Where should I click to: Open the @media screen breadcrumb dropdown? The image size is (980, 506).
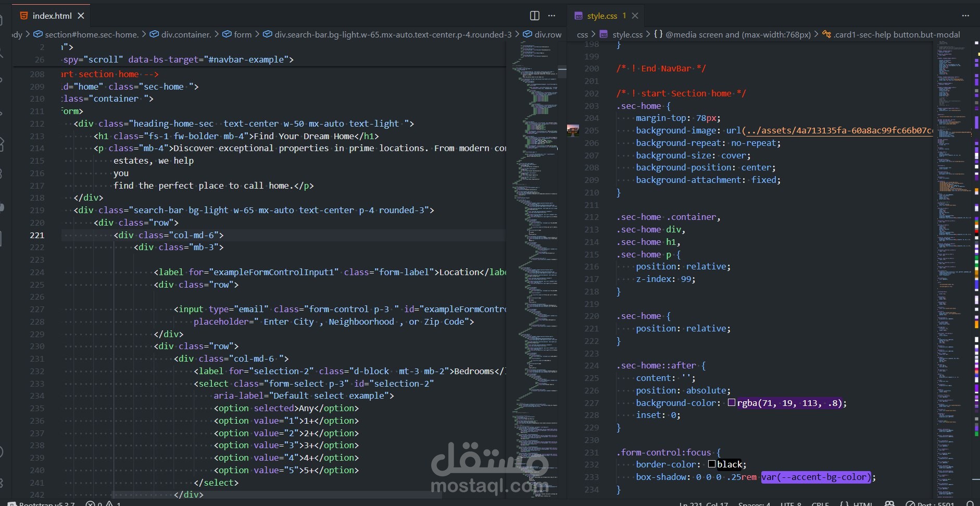(738, 34)
